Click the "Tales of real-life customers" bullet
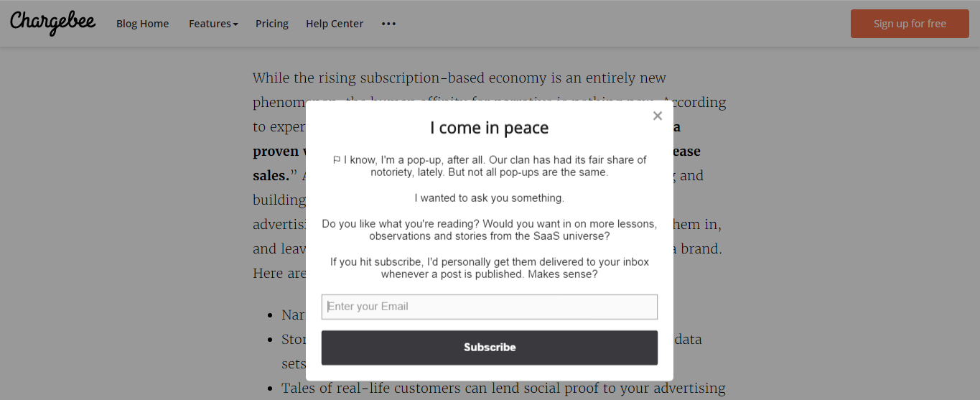This screenshot has width=980, height=400. tap(504, 389)
